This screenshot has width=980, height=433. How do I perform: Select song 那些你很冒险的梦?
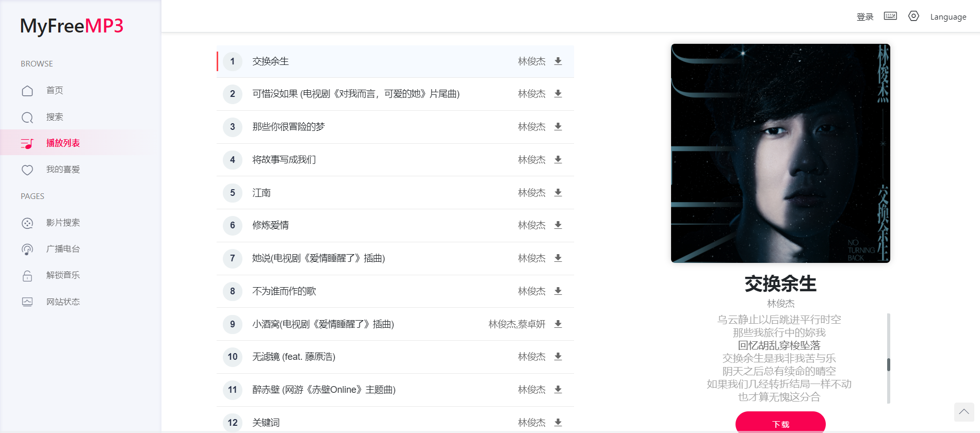[288, 127]
